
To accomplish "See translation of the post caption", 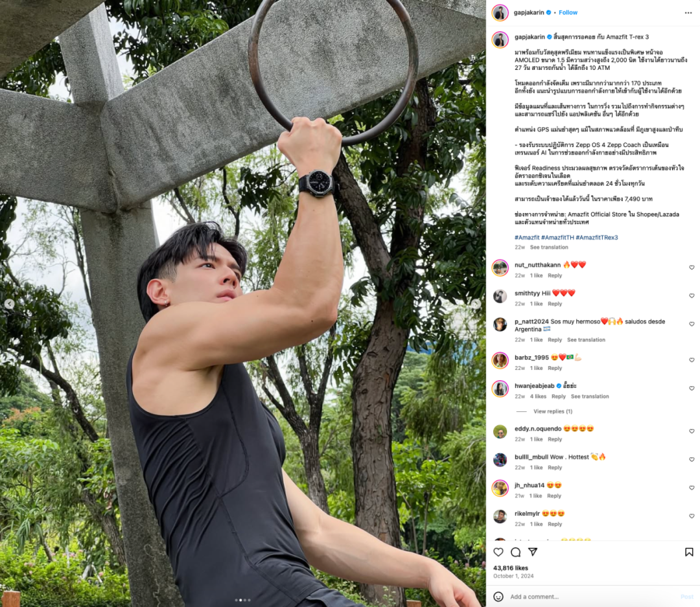I will point(549,247).
